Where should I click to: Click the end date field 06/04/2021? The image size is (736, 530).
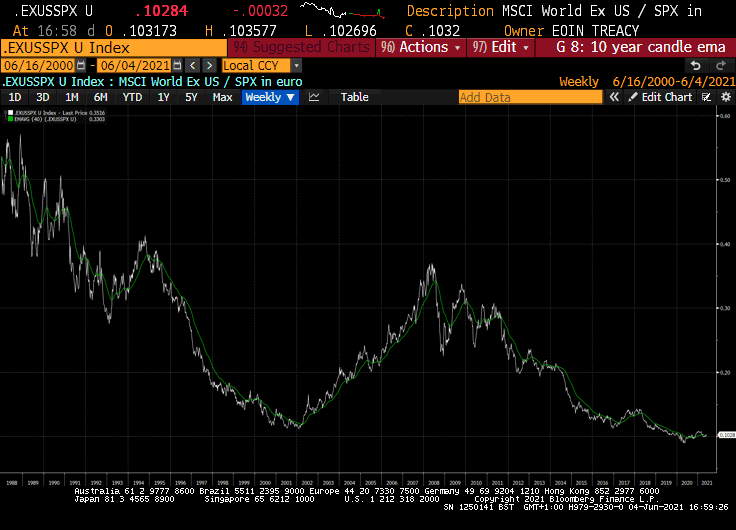coord(135,65)
